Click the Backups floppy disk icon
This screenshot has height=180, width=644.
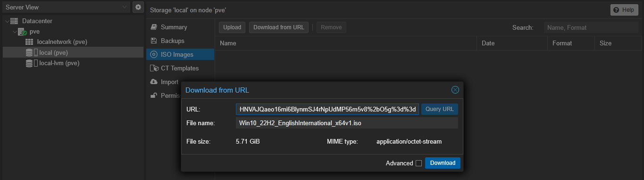coord(153,41)
